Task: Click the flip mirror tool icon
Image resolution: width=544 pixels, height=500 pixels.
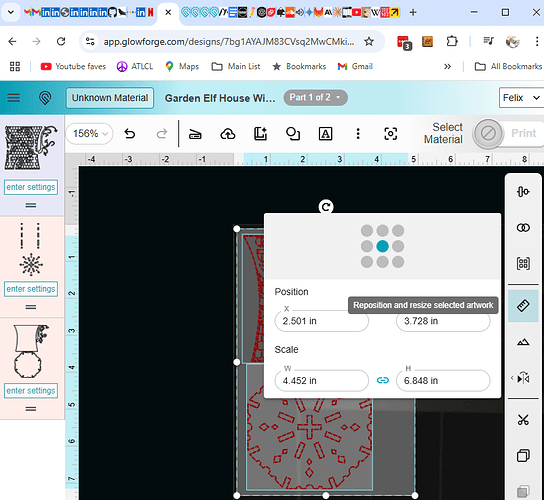Action: (x=523, y=378)
